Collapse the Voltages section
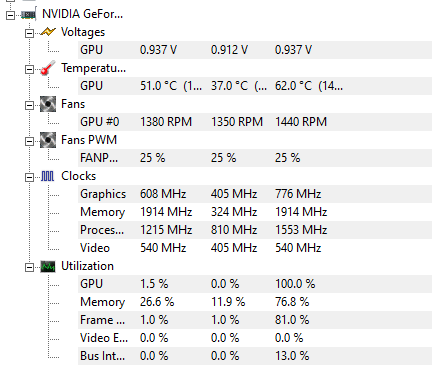This screenshot has width=432, height=373. coord(29,33)
